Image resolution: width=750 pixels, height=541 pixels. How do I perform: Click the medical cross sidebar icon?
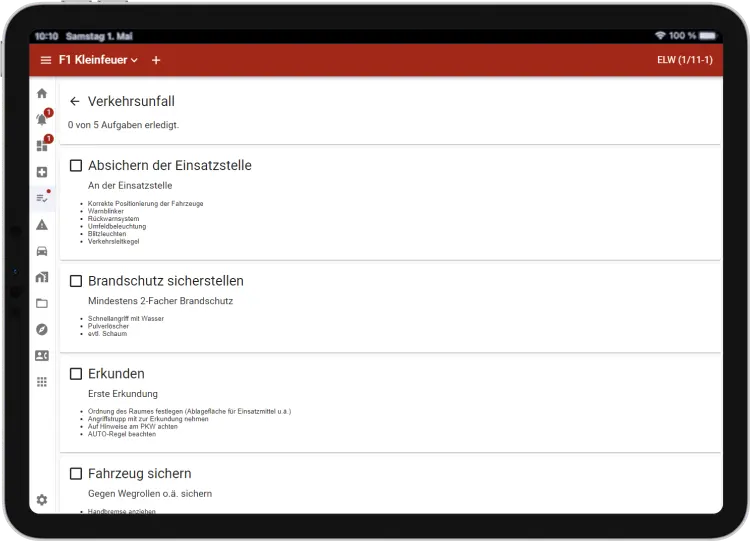pos(42,172)
